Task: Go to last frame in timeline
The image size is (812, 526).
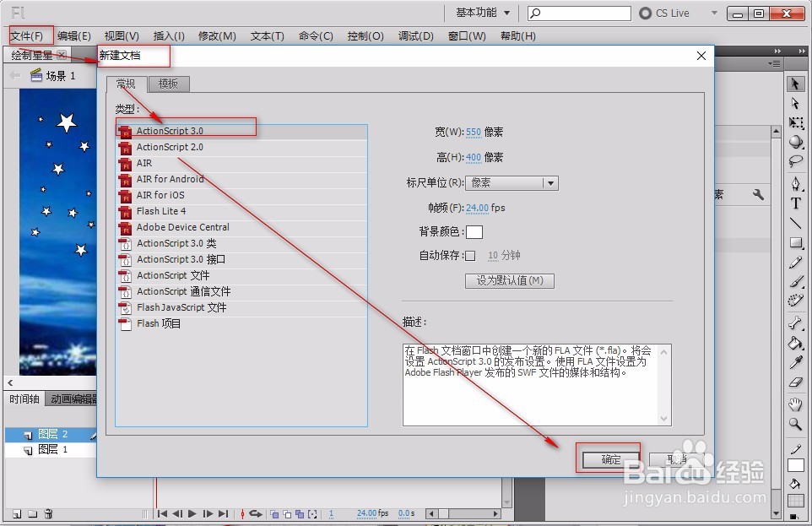Action: [x=223, y=513]
